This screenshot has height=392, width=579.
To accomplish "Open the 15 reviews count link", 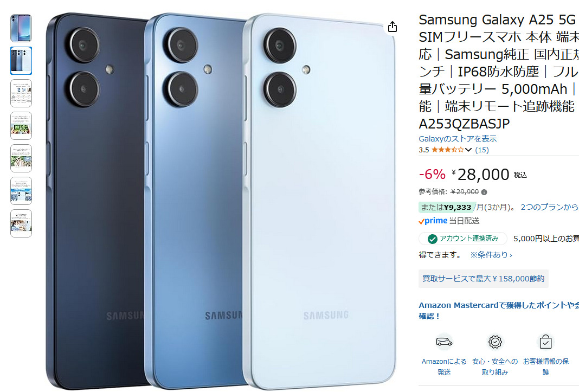I will click(482, 150).
